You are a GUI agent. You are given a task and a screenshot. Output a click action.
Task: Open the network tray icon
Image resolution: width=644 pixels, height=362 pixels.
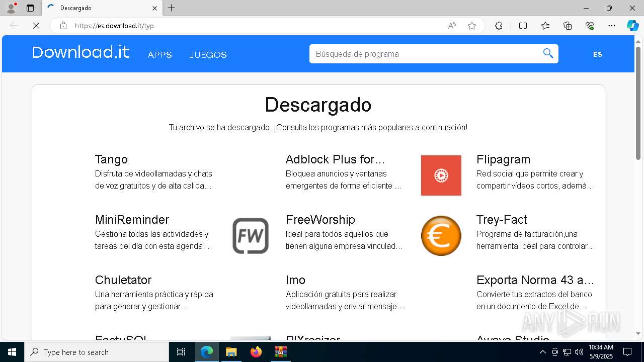click(567, 352)
